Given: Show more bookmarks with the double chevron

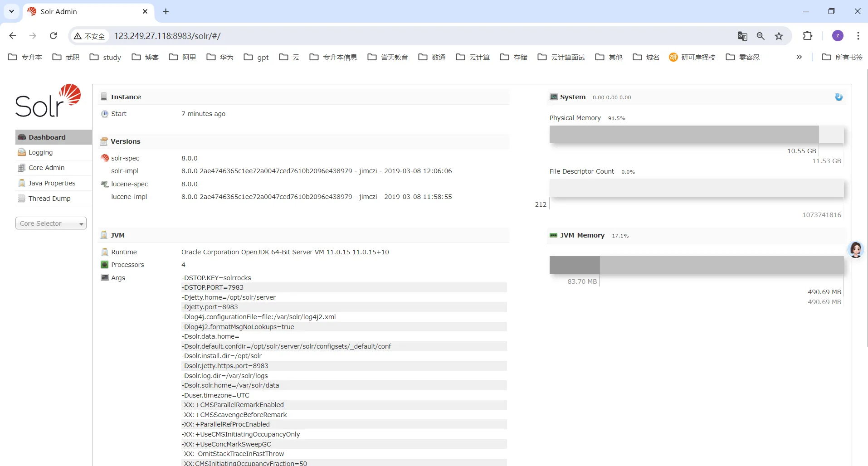Looking at the screenshot, I should pos(799,57).
